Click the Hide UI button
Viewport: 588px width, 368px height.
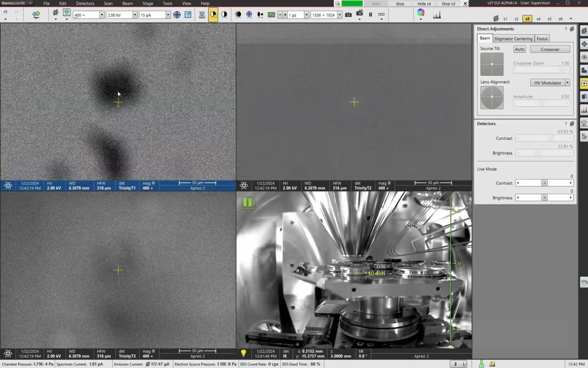click(x=424, y=4)
